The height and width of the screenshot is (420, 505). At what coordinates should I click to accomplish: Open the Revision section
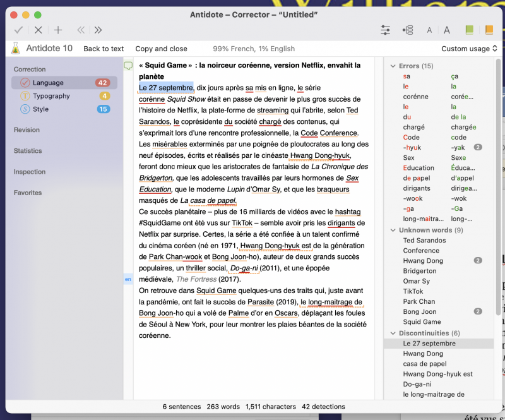27,130
